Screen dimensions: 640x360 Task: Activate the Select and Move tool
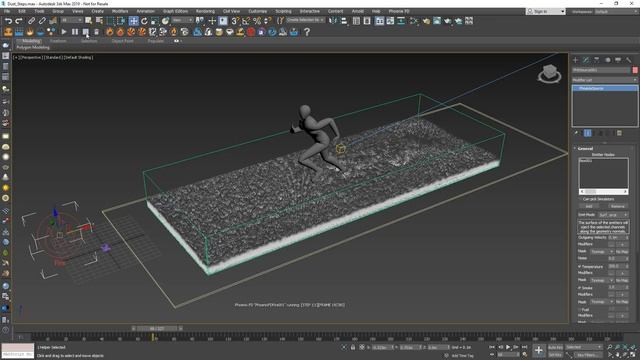pyautogui.click(x=133, y=20)
